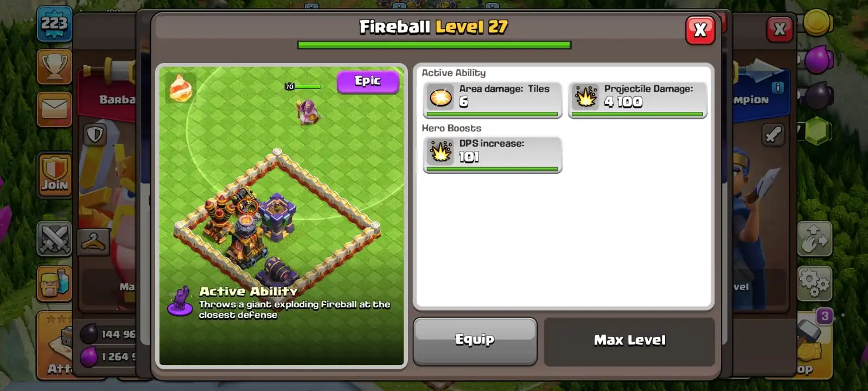
Task: Select the Area damage Tiles stat
Action: coord(492,100)
